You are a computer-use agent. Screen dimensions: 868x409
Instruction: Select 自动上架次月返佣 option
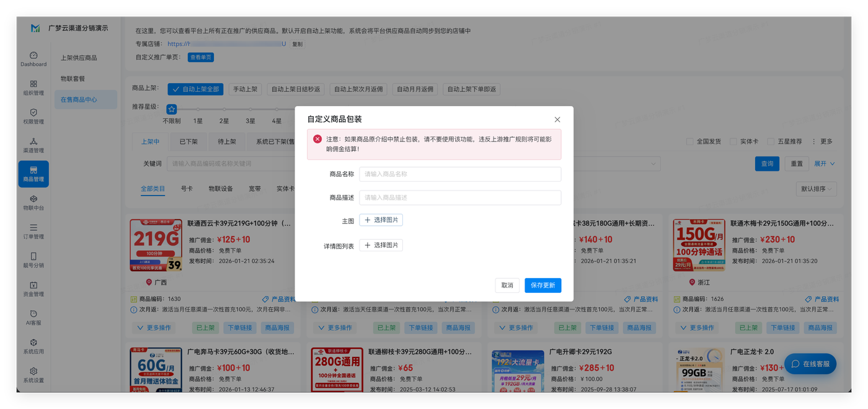(359, 89)
